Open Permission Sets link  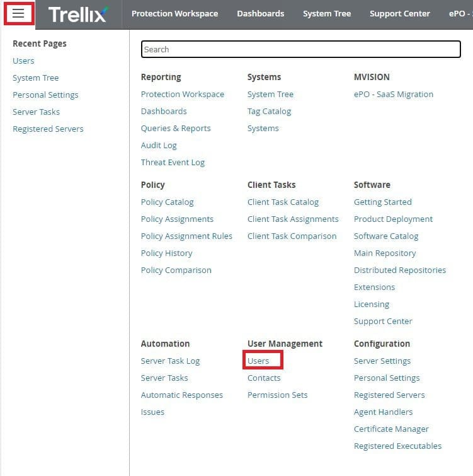pyautogui.click(x=277, y=395)
